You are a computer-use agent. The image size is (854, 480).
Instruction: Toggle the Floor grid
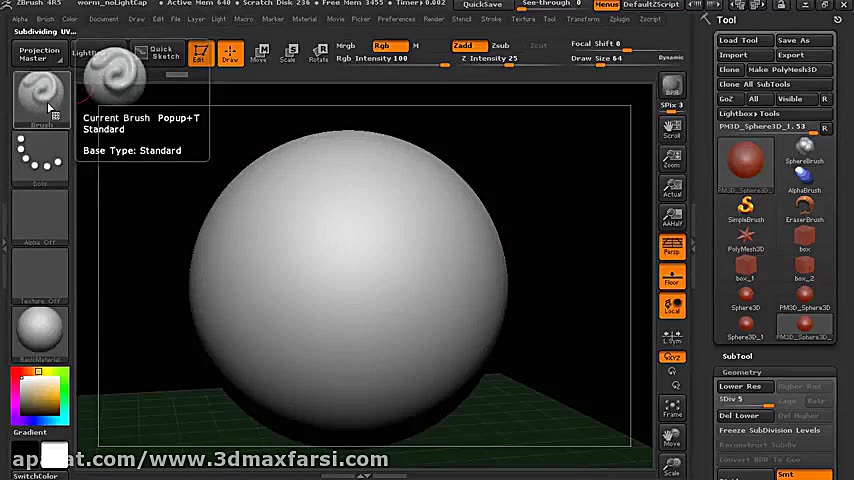(x=672, y=277)
